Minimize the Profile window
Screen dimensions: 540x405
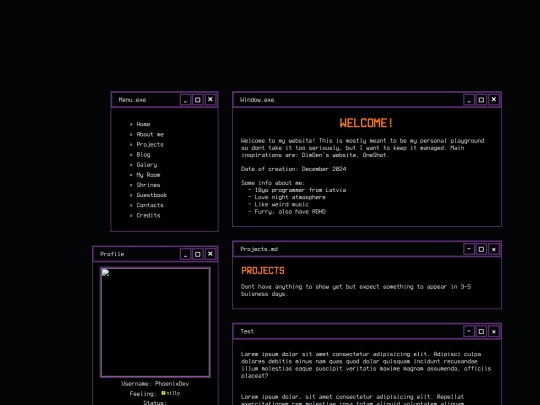pyautogui.click(x=185, y=254)
